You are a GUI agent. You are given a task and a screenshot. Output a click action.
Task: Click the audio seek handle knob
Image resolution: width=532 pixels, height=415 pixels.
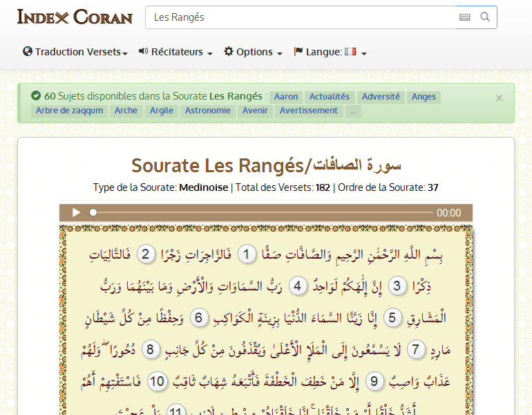click(x=93, y=212)
